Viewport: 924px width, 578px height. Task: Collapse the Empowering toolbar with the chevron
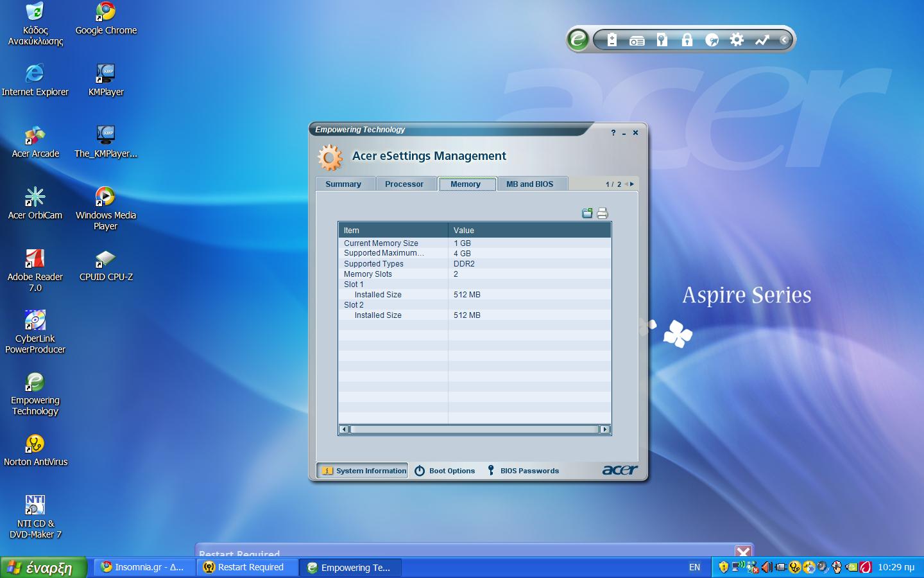click(784, 40)
